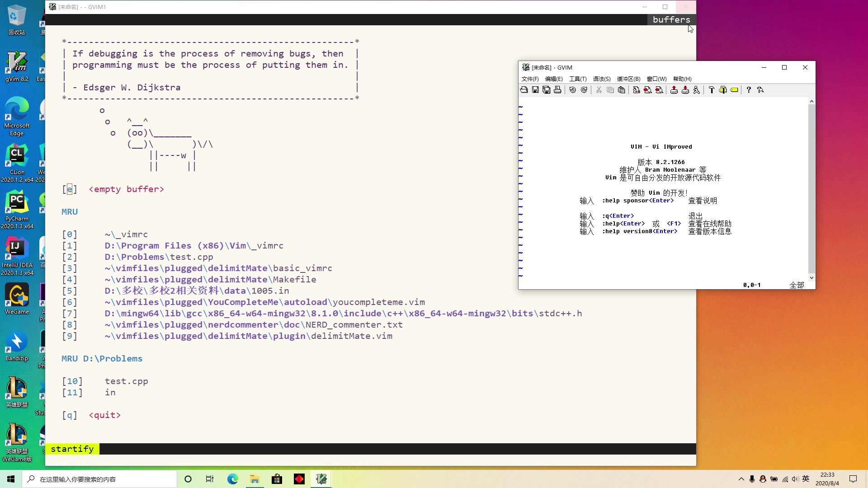Click the Paste clipboard icon in GVIM toolbar
This screenshot has height=488, width=868.
[622, 90]
